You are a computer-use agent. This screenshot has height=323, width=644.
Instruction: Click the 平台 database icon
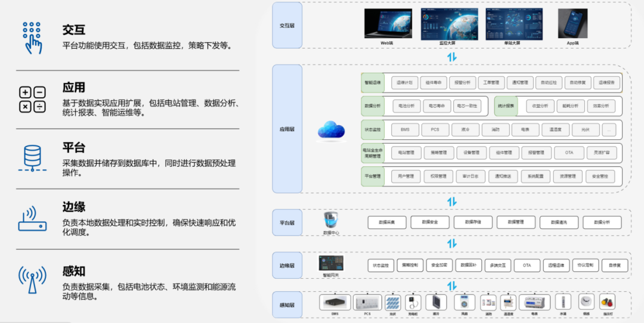32,159
